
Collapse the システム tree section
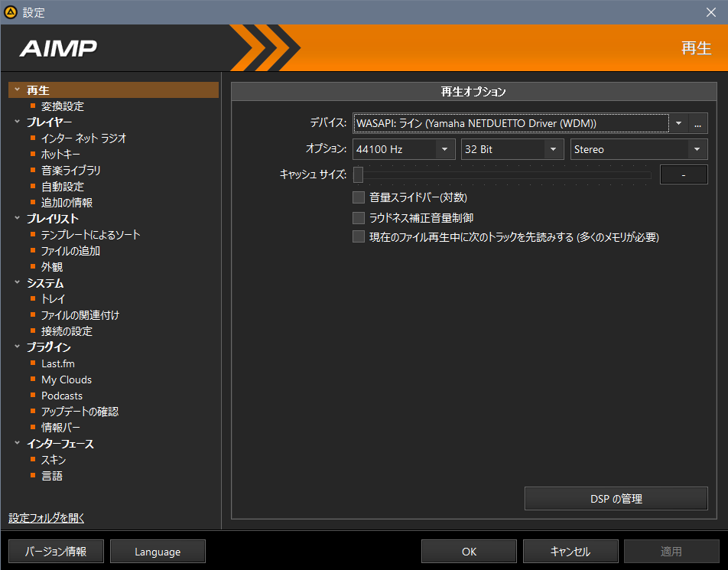pyautogui.click(x=17, y=282)
